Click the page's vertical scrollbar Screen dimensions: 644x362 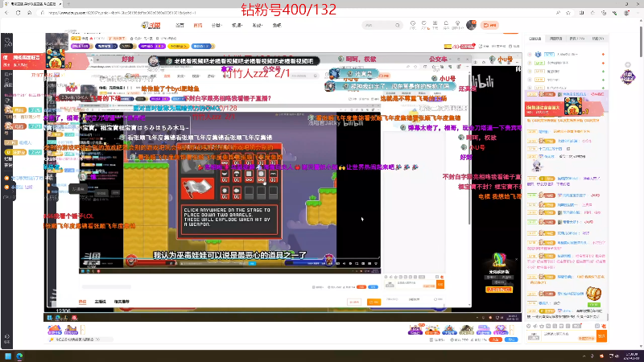(x=641, y=41)
